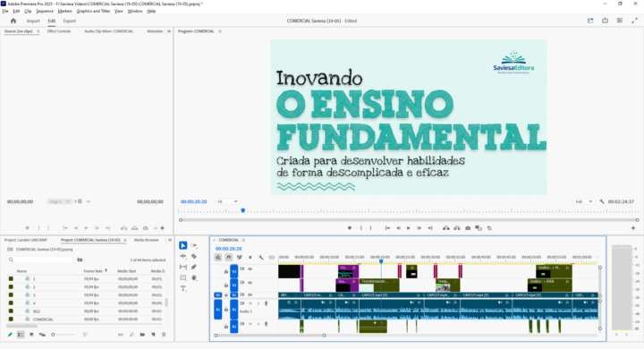The image size is (644, 349).
Task: Expand Source panel overflow chevrons
Action: click(168, 31)
